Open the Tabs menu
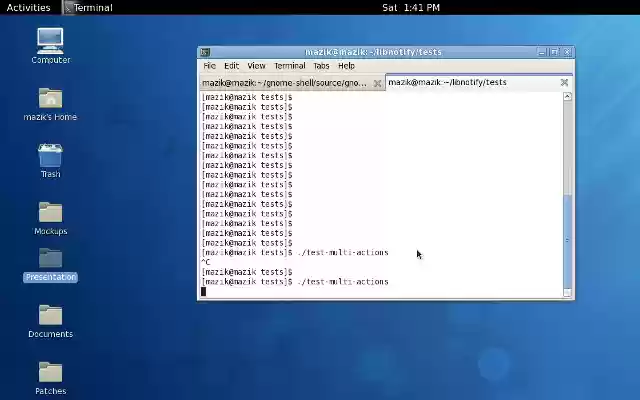The image size is (640, 400). coord(321,66)
